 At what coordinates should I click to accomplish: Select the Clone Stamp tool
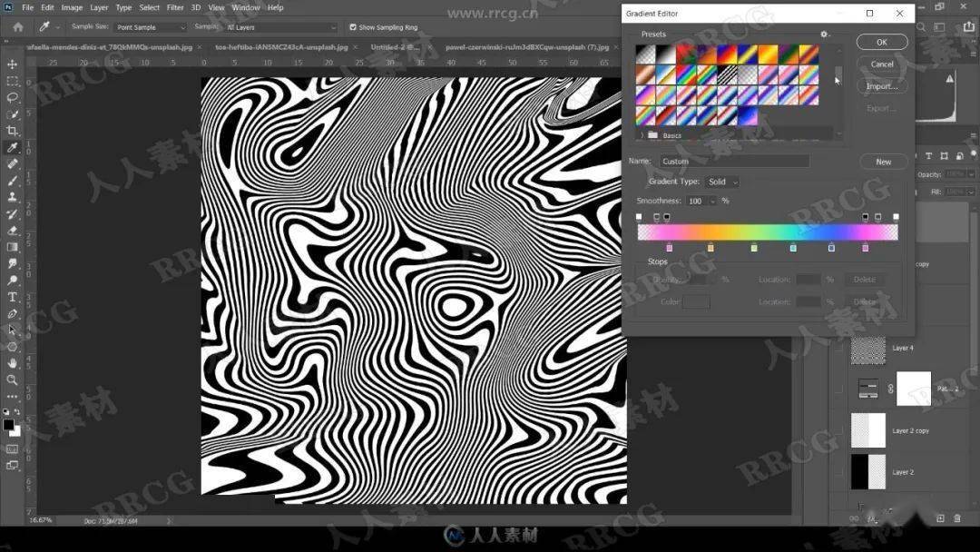pos(12,197)
